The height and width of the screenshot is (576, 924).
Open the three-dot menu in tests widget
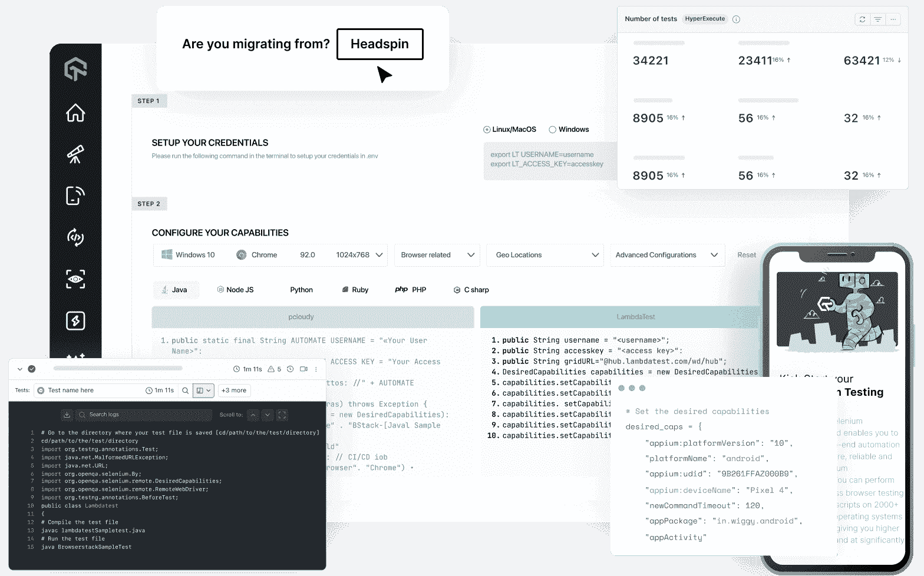pos(893,19)
